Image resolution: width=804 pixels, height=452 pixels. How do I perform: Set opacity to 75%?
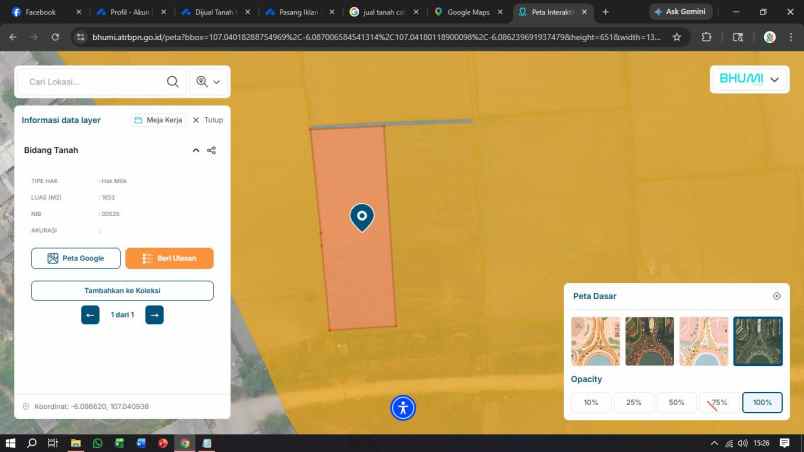coord(719,402)
